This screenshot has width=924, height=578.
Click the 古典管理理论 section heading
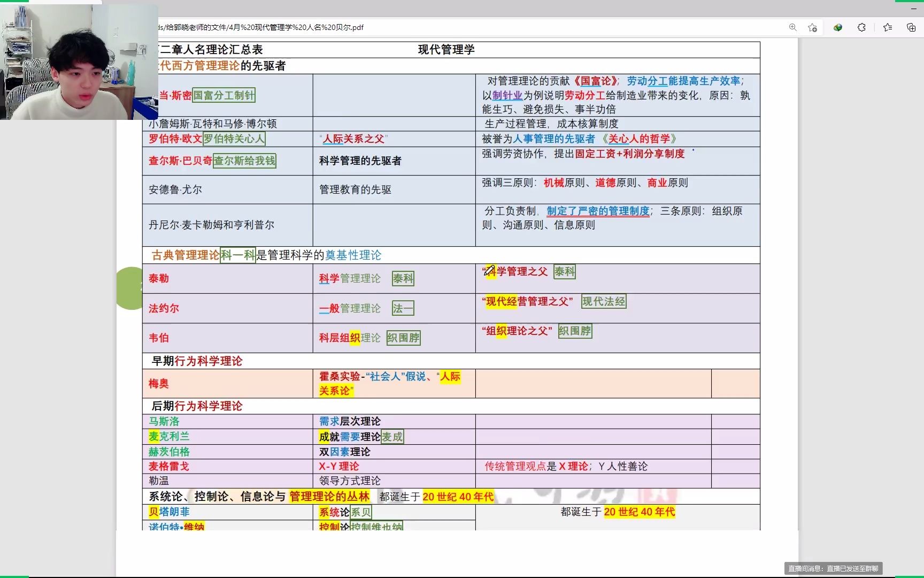186,255
